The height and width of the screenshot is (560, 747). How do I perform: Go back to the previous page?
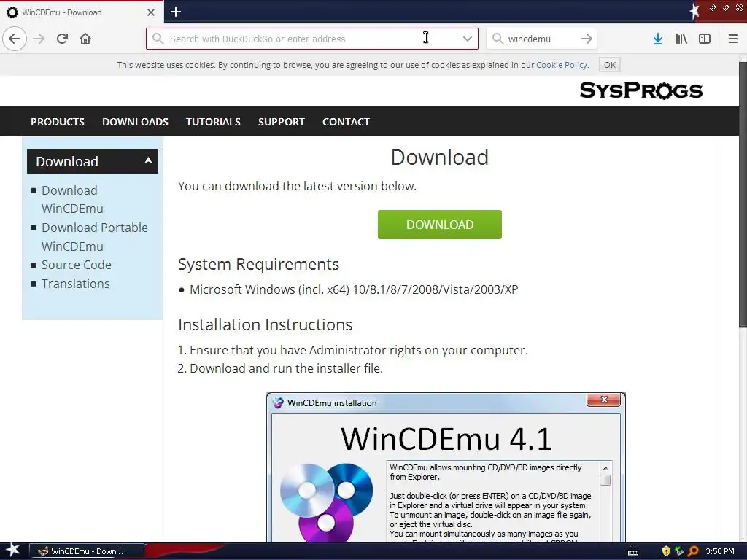(x=15, y=39)
